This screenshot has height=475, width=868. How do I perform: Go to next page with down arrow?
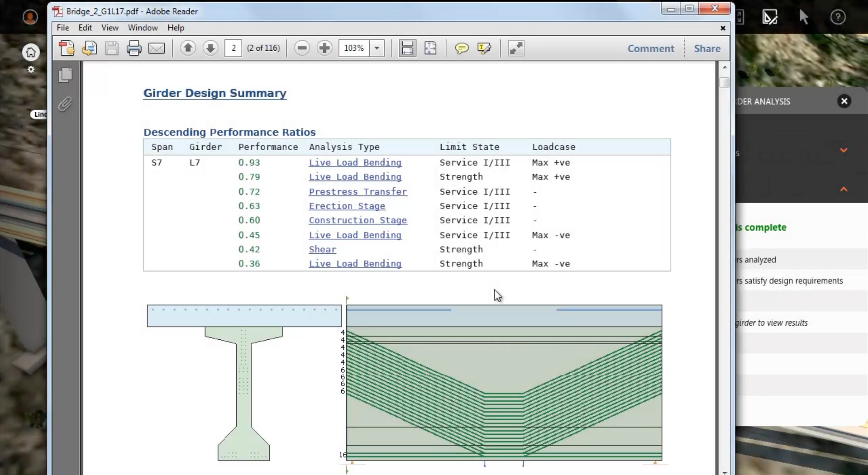(x=210, y=48)
